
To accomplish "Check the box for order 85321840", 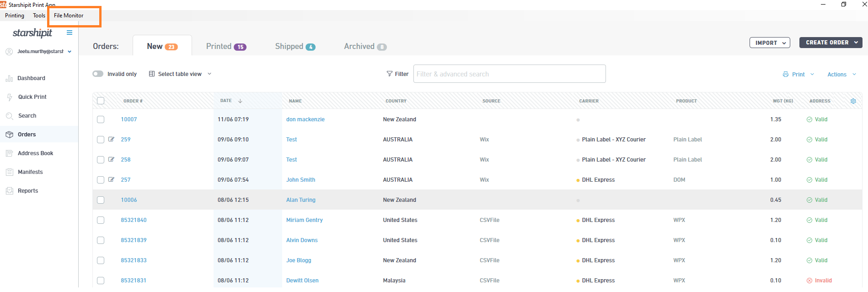I will coord(101,220).
